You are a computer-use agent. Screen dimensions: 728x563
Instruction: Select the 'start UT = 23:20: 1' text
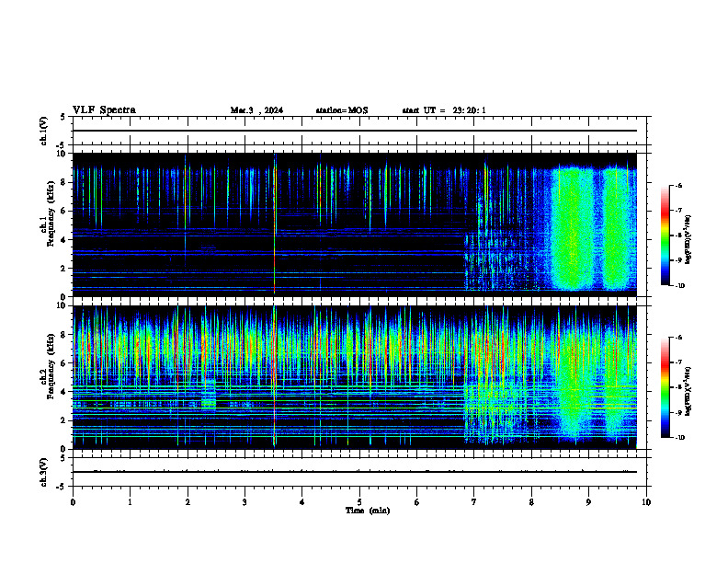pos(444,110)
